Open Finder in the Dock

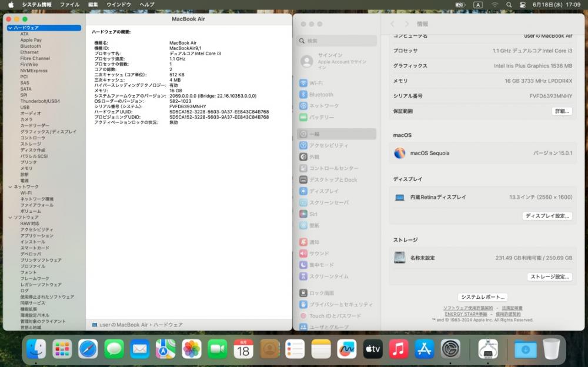tap(36, 349)
